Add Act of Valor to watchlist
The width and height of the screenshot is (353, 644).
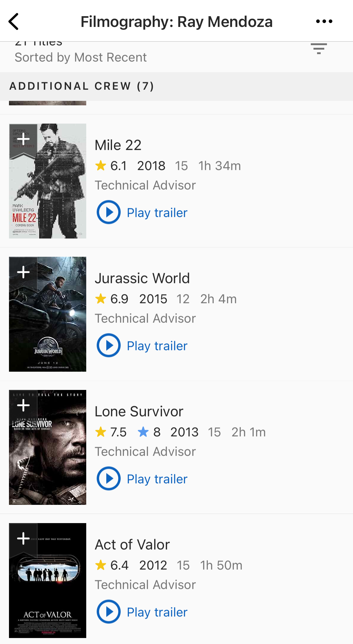tap(23, 539)
